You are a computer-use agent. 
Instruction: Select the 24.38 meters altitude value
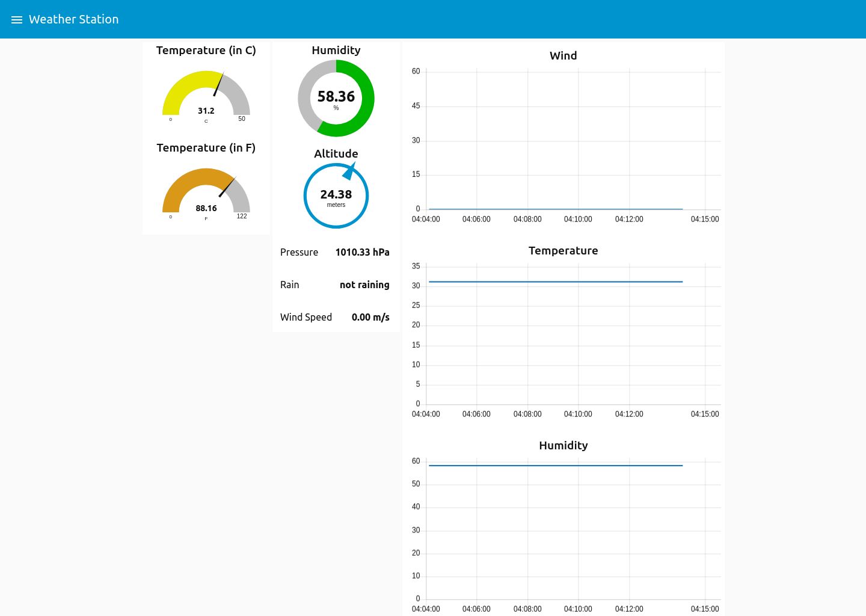click(x=336, y=194)
